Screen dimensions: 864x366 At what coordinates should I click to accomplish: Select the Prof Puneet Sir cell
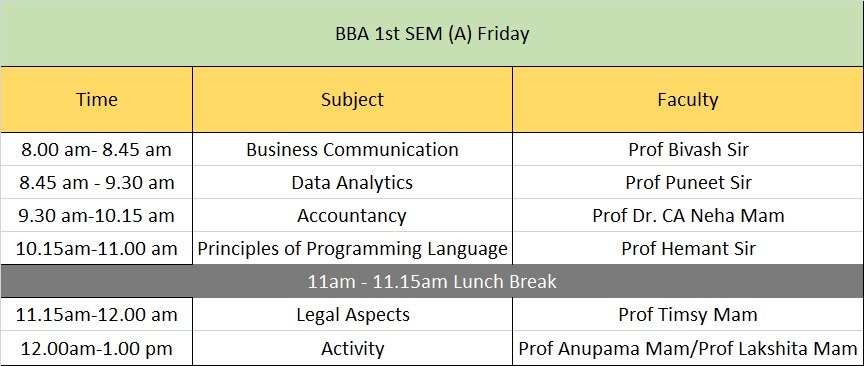click(688, 182)
